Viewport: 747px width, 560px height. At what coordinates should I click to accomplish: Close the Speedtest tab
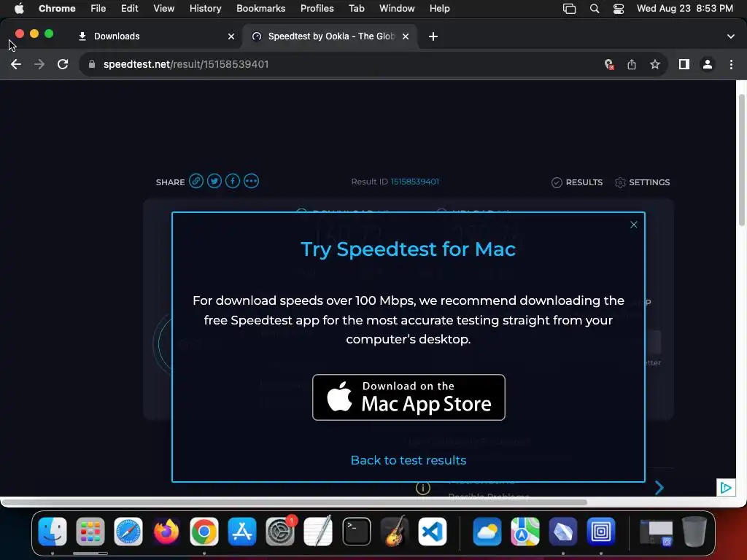click(x=406, y=36)
